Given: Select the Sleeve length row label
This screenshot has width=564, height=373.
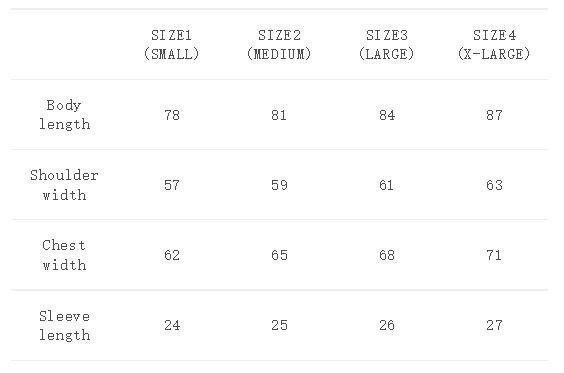Looking at the screenshot, I should 64,325.
